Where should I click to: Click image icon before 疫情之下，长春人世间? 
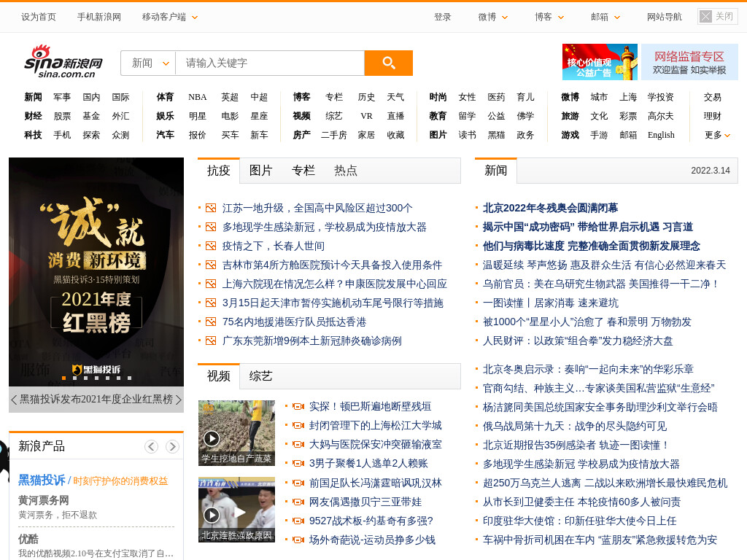tap(211, 246)
